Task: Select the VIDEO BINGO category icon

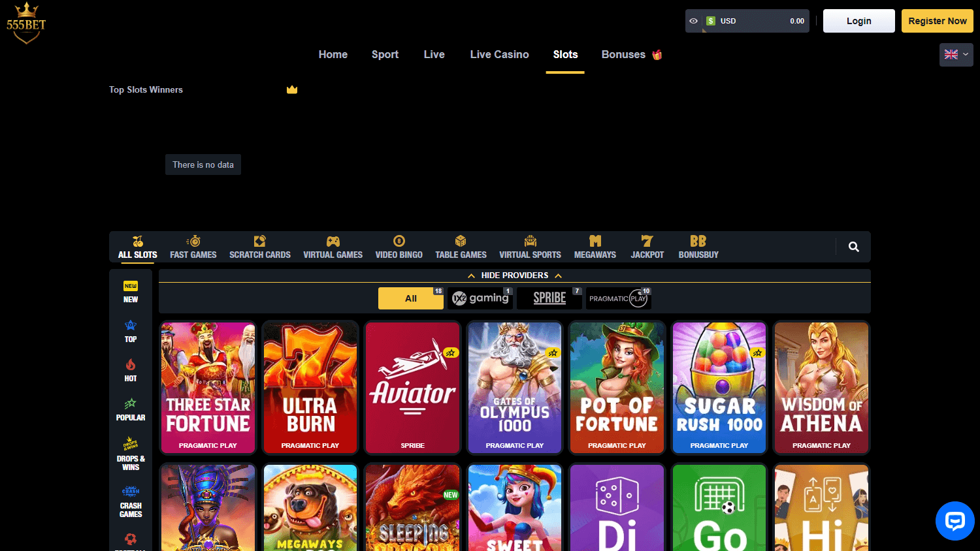Action: [399, 240]
